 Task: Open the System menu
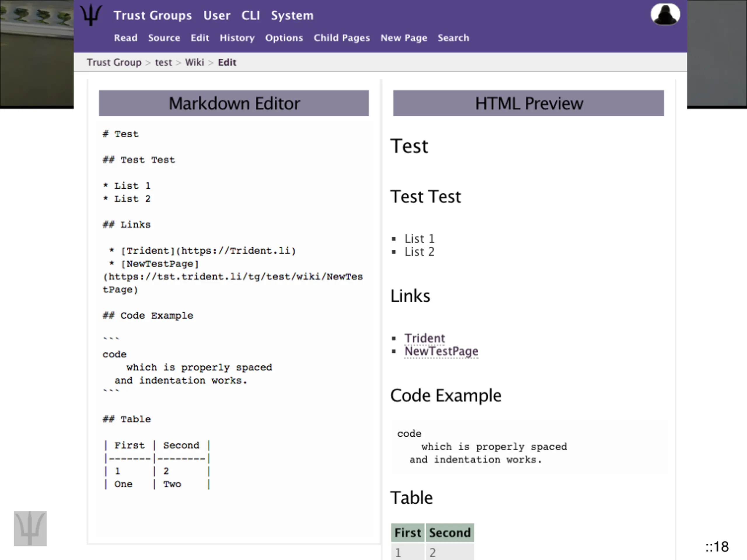tap(292, 15)
